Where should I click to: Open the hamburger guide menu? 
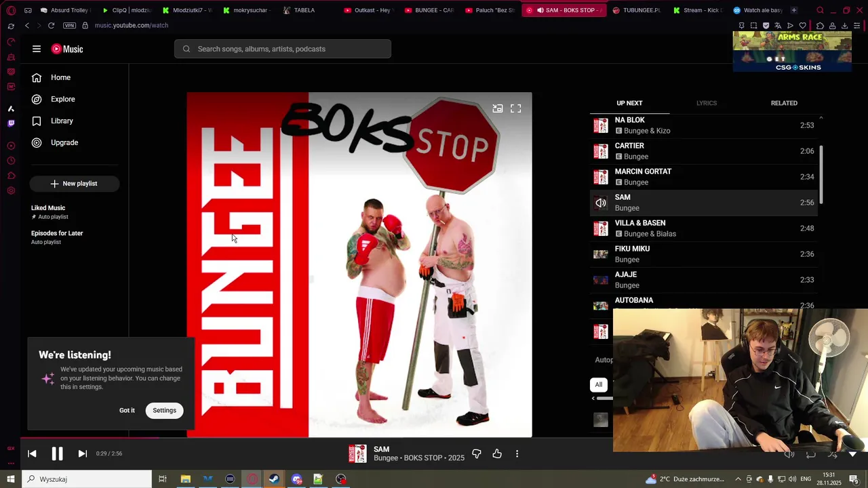point(37,49)
